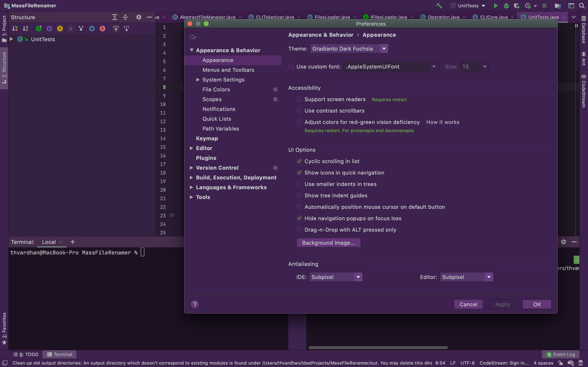Open IDE antialiasing Subpixel dropdown

coord(336,277)
